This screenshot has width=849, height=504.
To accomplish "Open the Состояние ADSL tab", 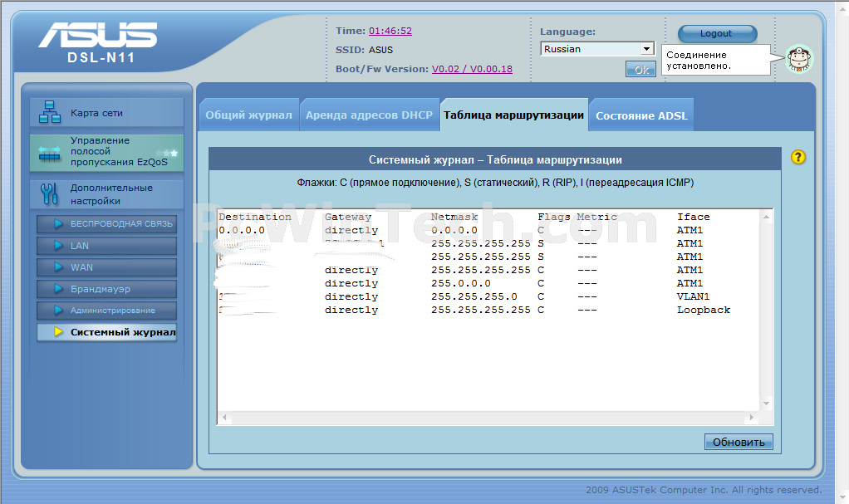I will coord(641,115).
